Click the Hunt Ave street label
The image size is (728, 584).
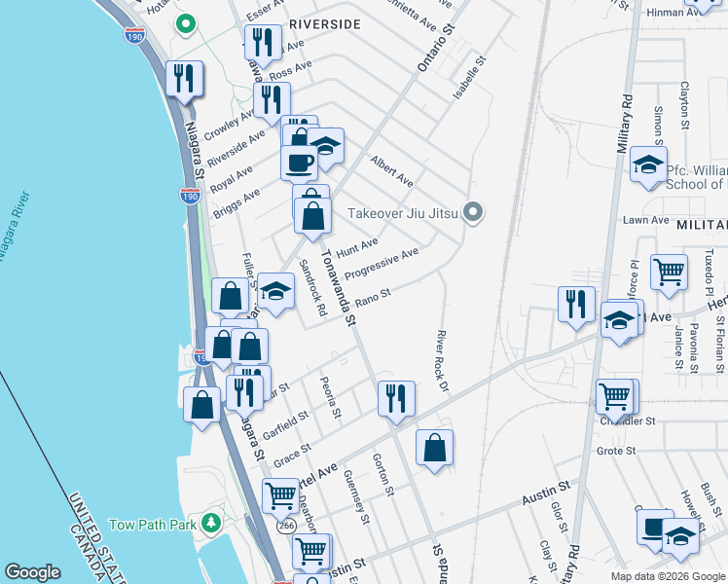(357, 248)
